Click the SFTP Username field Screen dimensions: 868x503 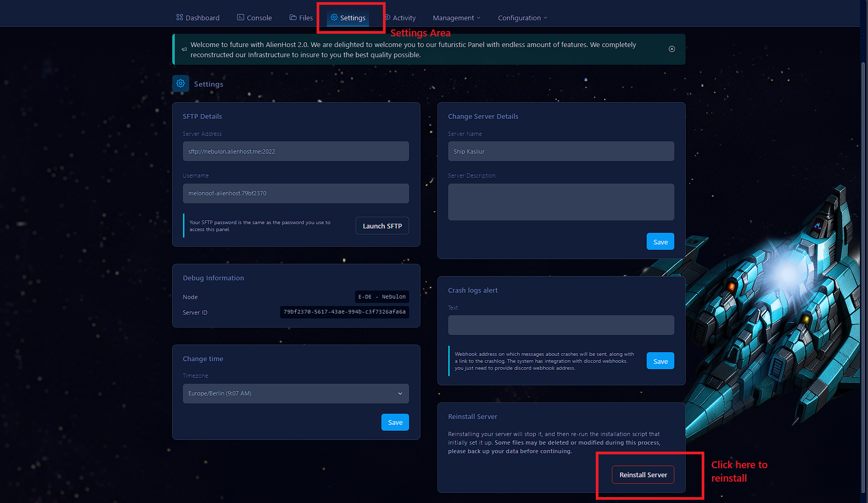[296, 193]
